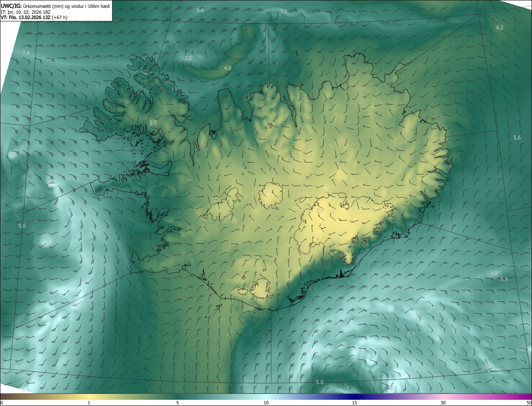Click the colorbar tick label 1
This screenshot has height=406, width=532.
click(89, 403)
